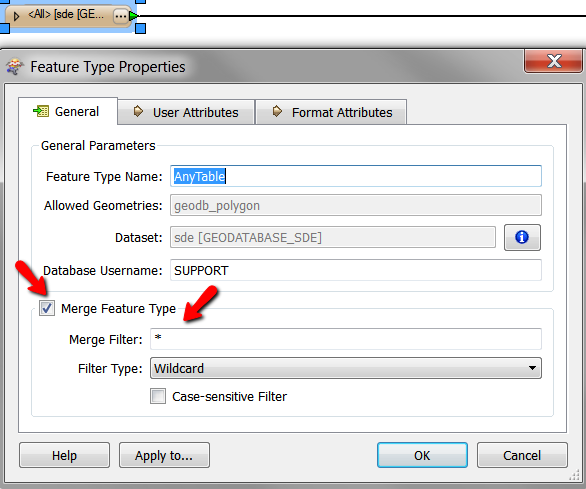Image resolution: width=586 pixels, height=489 pixels.
Task: Expand the <All> sde feature type arrow
Action: point(16,16)
